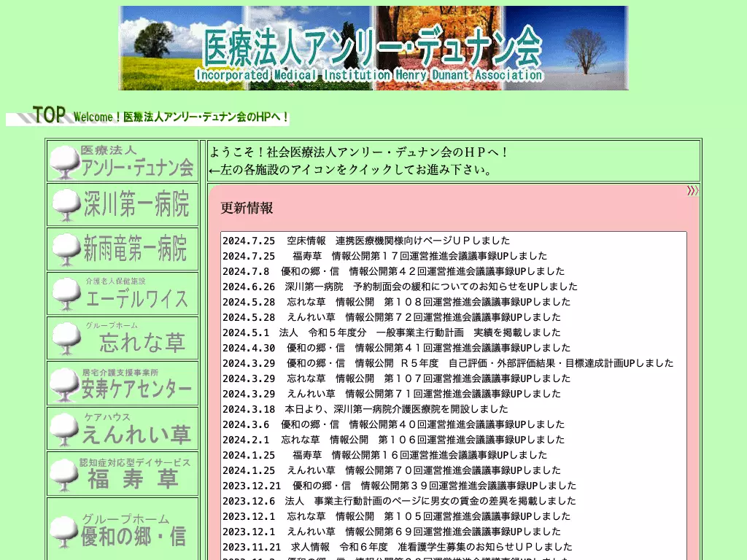Select the 2024.7.25 空床情報 update entry
The height and width of the screenshot is (560, 747).
tap(366, 241)
